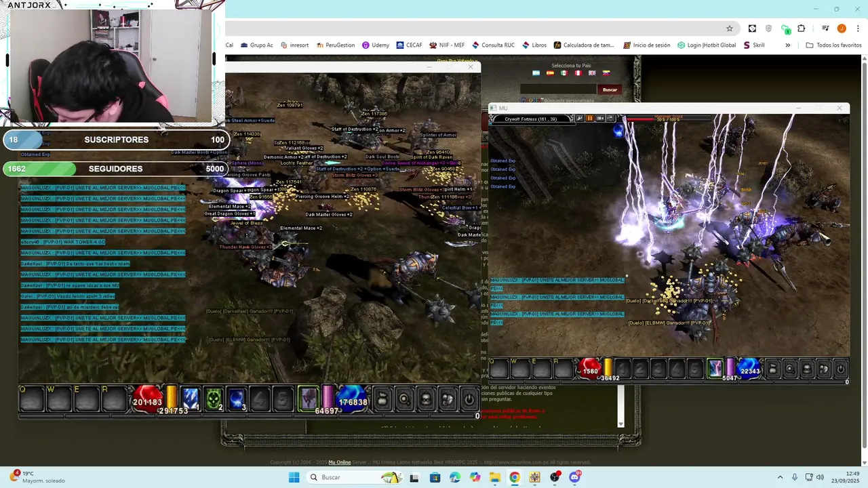Viewport: 868px width, 488px height.
Task: Click wrench settings icon in right MU window
Action: pos(579,119)
